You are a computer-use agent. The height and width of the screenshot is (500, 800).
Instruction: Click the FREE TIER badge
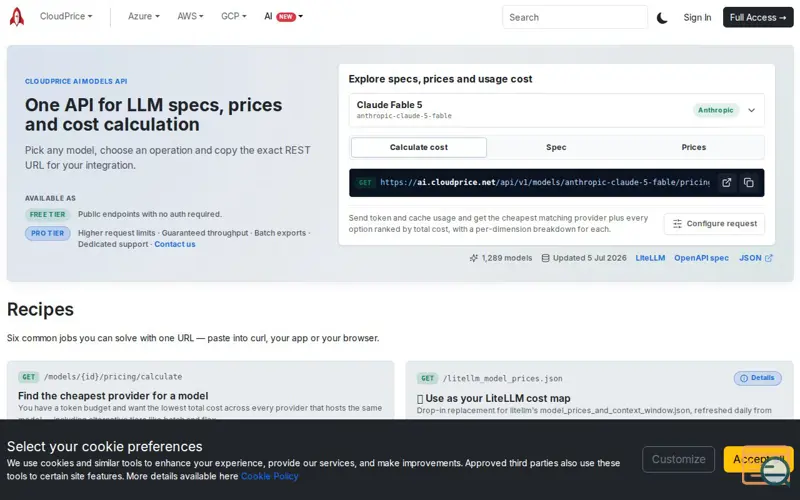pos(47,215)
